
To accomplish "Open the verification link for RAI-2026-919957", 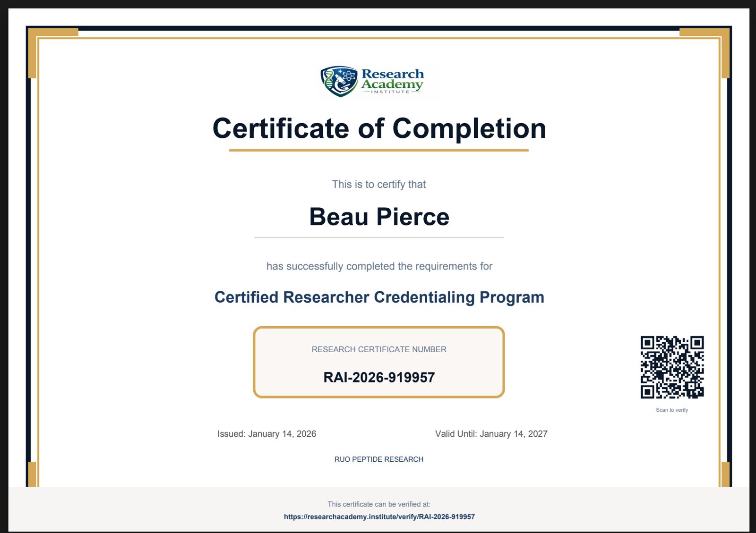I will point(379,516).
